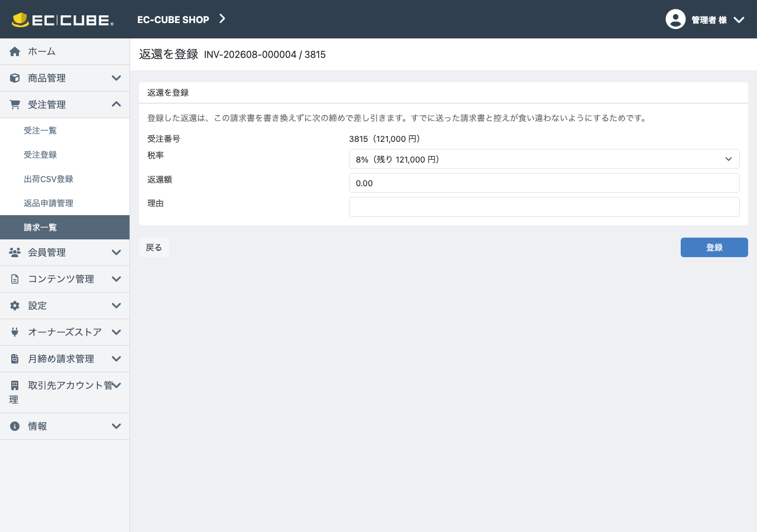The image size is (757, 532).
Task: Expand the 設定 menu chevron
Action: point(117,306)
